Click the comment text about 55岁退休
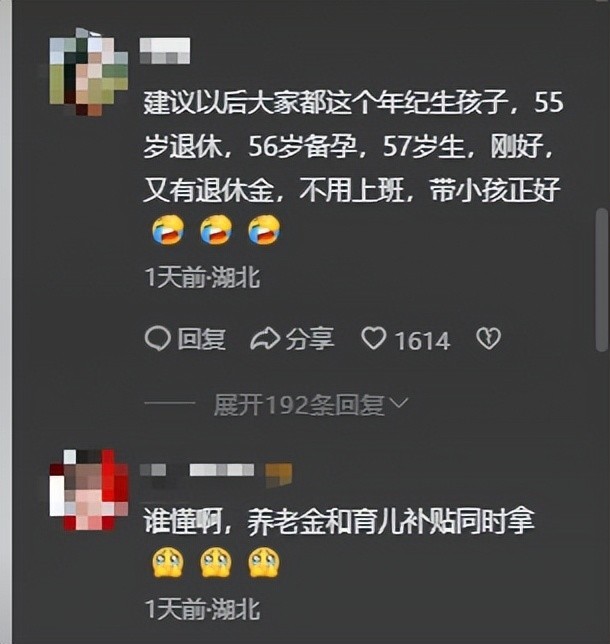This screenshot has height=644, width=610. [353, 147]
